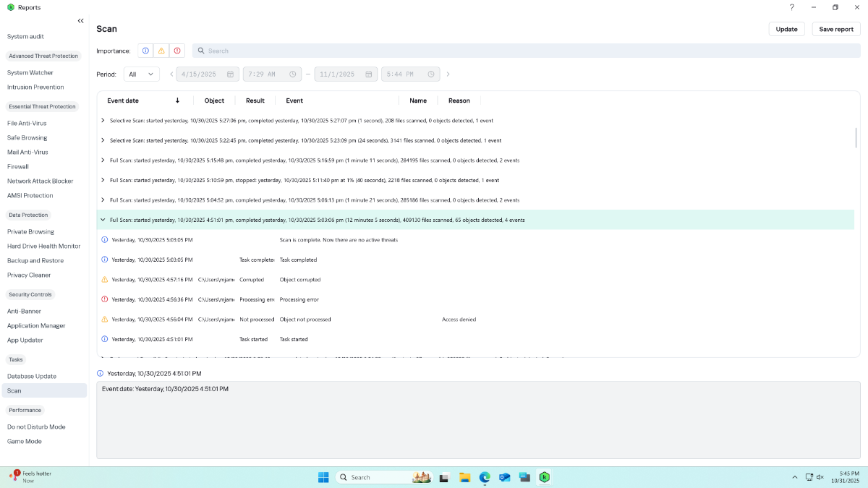Click Kaspersky icon in taskbar
Image resolution: width=868 pixels, height=488 pixels.
[x=545, y=477]
